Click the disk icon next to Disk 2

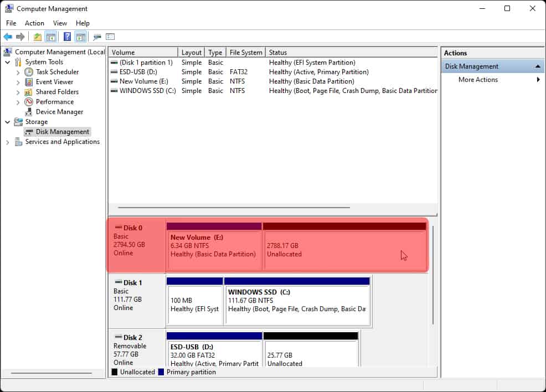(119, 337)
